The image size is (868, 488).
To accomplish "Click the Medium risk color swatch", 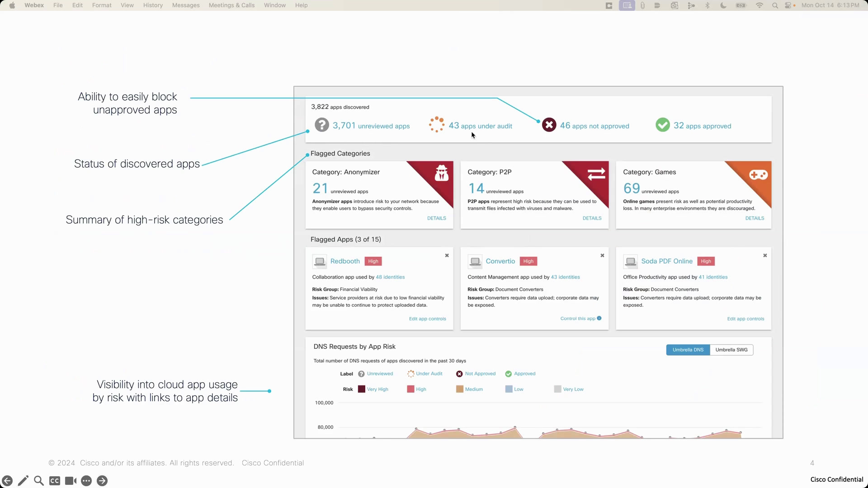I will pos(460,389).
